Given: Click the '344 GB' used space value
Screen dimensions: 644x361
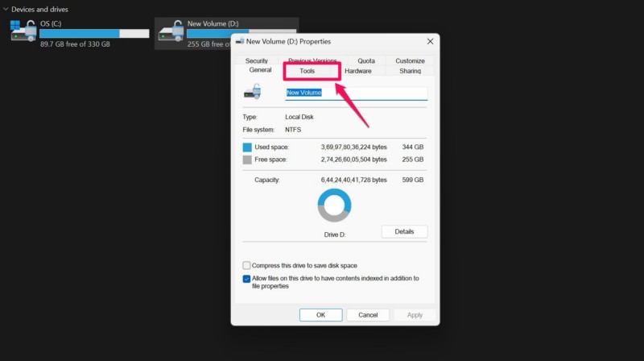Looking at the screenshot, I should 413,147.
